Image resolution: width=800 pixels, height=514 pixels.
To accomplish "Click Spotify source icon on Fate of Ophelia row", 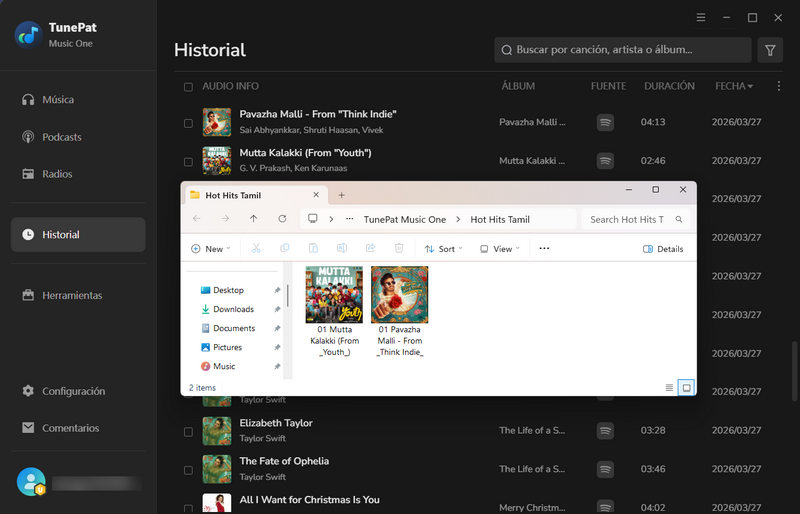I will pos(605,469).
